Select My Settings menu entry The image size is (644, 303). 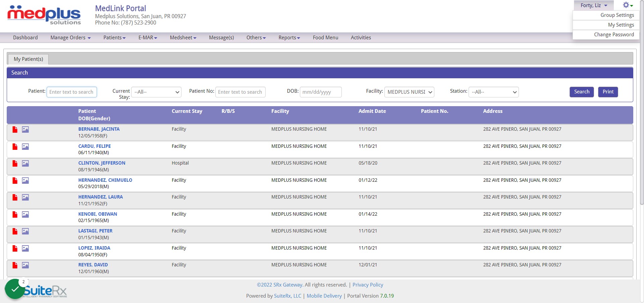coord(606,25)
